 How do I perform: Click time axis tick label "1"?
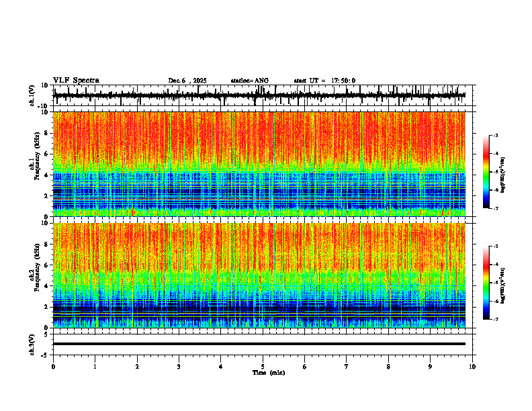[x=95, y=367]
